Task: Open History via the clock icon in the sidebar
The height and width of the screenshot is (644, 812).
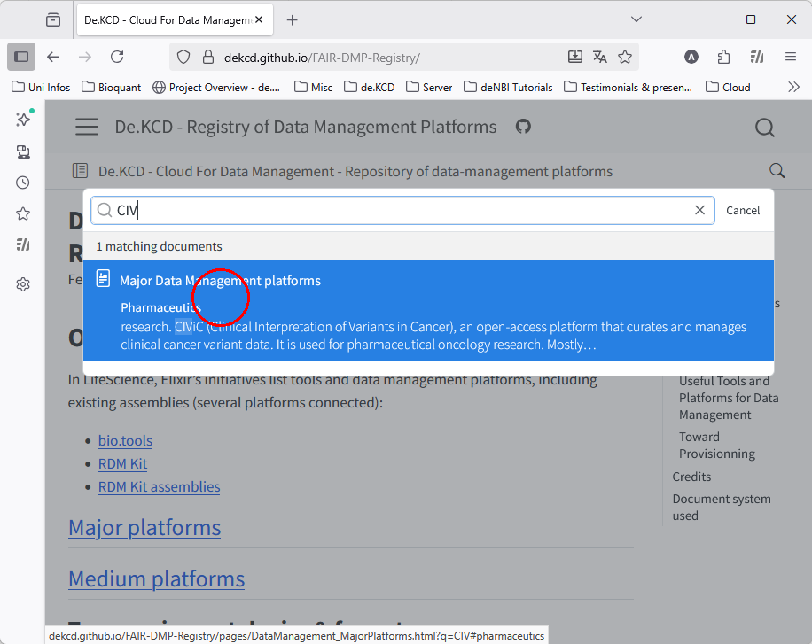Action: coord(22,182)
